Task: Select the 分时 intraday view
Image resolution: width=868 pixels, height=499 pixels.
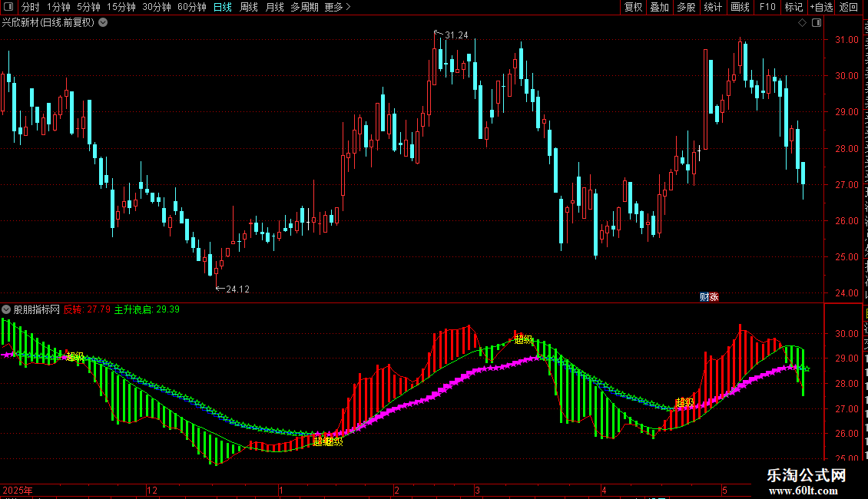Action: pos(31,7)
